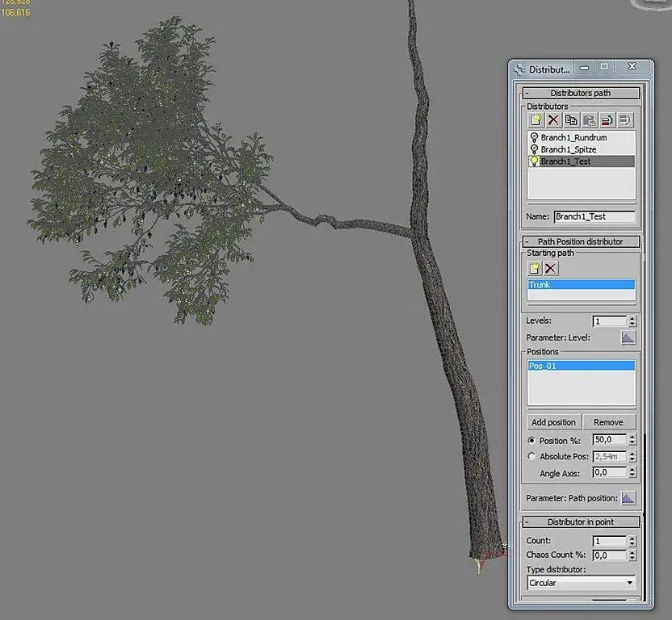Viewport: 672px width, 620px height.
Task: Click the Distribut... window title icon
Action: 519,69
